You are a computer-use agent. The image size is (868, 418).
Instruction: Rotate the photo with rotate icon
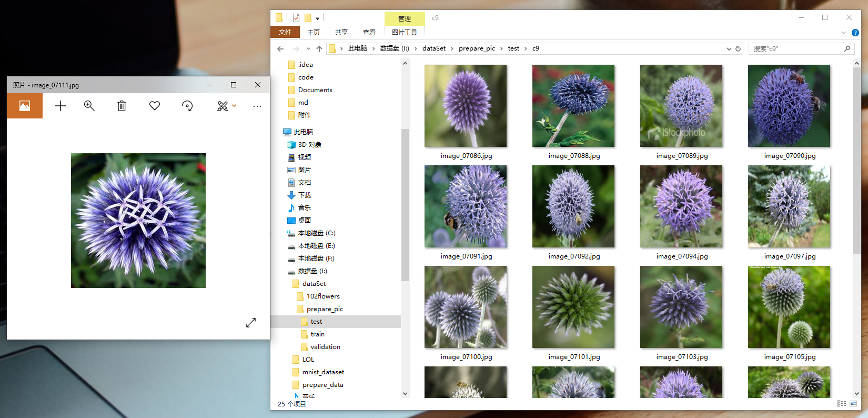pos(187,106)
